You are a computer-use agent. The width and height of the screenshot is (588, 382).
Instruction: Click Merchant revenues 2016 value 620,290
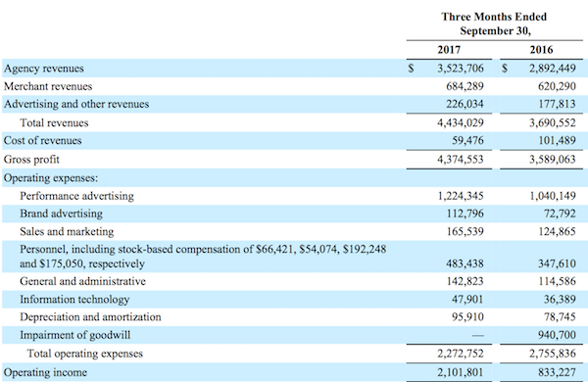pos(557,86)
